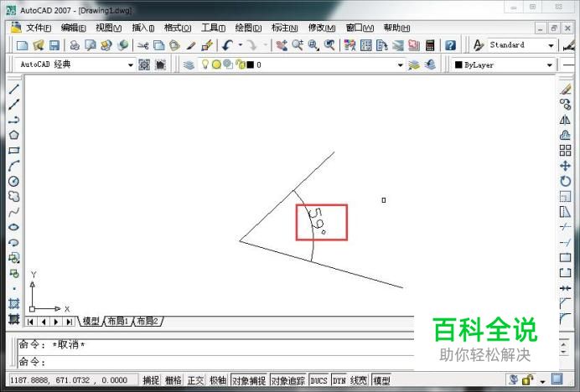Select the Revision Cloud tool
Screen dimensions: 580x392
point(14,196)
